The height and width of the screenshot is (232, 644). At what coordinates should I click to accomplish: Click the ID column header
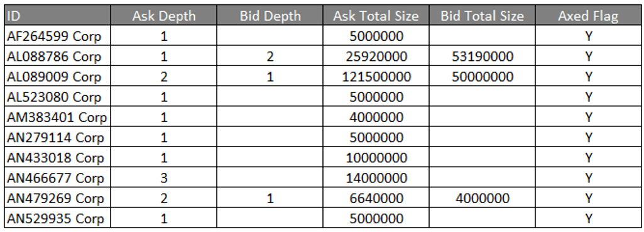point(58,16)
